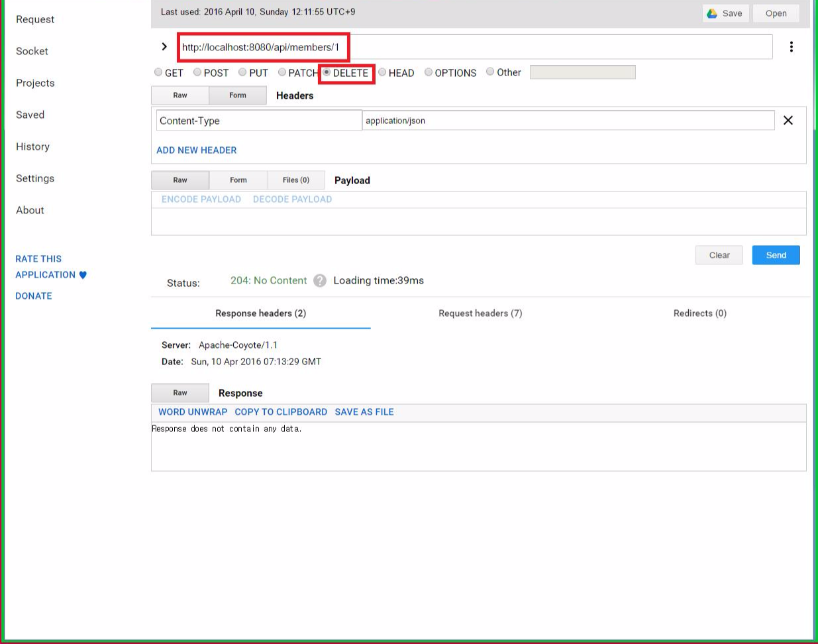The height and width of the screenshot is (644, 818).
Task: Click ENCODE PAYLOAD link
Action: pos(201,199)
